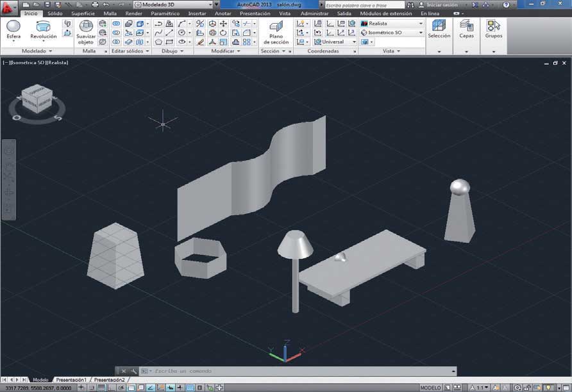Click the Autodesk Exchange X icon
The height and width of the screenshot is (392, 572).
coord(475,4)
